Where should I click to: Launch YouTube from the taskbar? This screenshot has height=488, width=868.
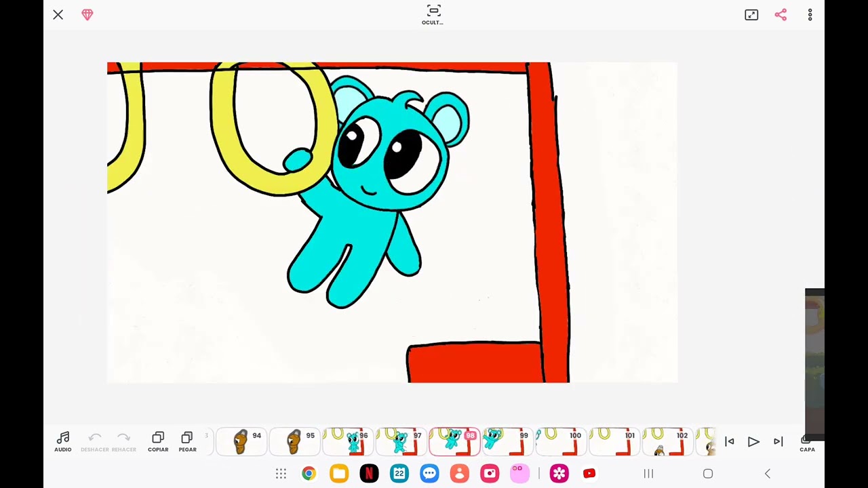click(589, 474)
